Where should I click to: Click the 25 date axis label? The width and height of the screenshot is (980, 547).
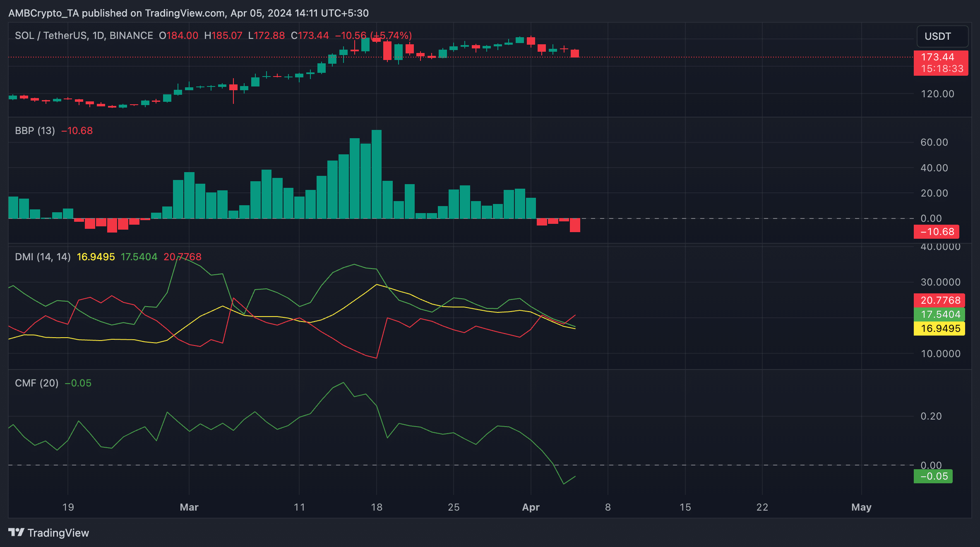click(454, 507)
